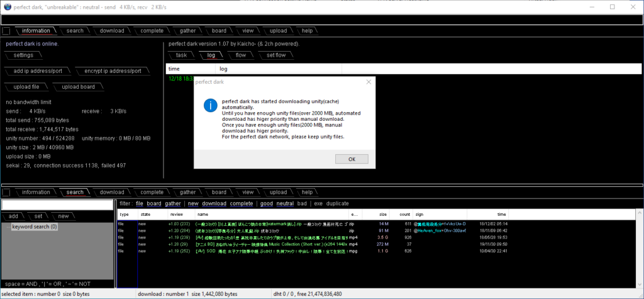This screenshot has height=299, width=644.
Task: Click the up arrow of results scrollbar
Action: (x=640, y=213)
